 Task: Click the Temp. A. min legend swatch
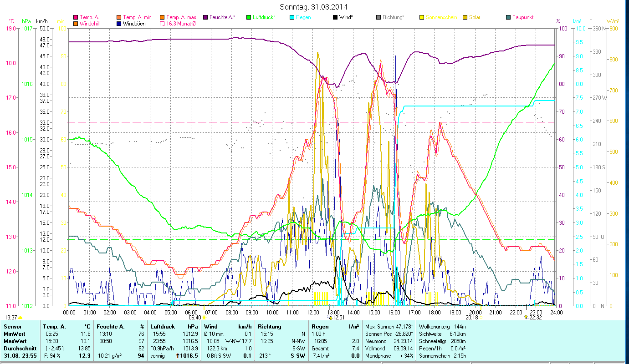pos(119,17)
